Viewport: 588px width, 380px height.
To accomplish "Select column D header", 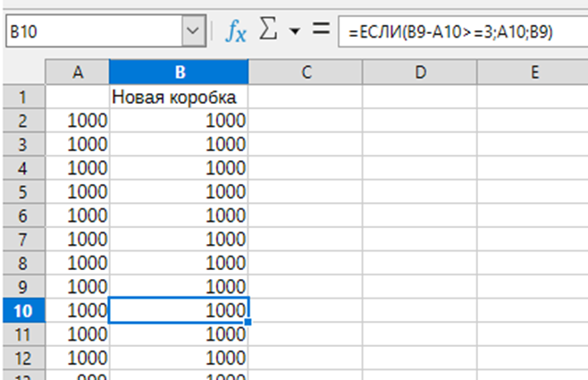I will (x=419, y=72).
